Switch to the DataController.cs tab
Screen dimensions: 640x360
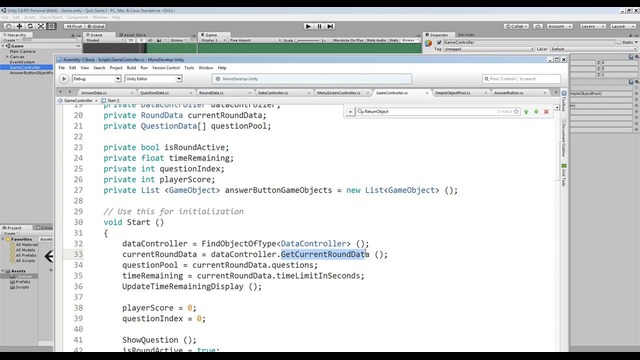[284, 93]
